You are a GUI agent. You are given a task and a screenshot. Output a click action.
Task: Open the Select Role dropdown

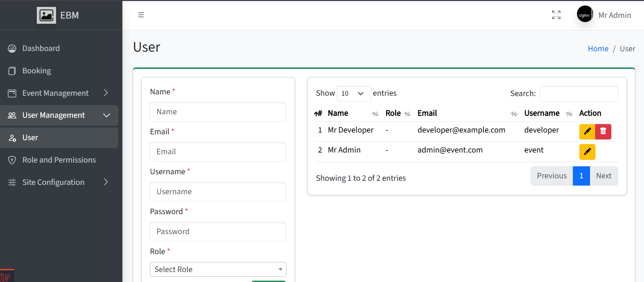(x=218, y=269)
